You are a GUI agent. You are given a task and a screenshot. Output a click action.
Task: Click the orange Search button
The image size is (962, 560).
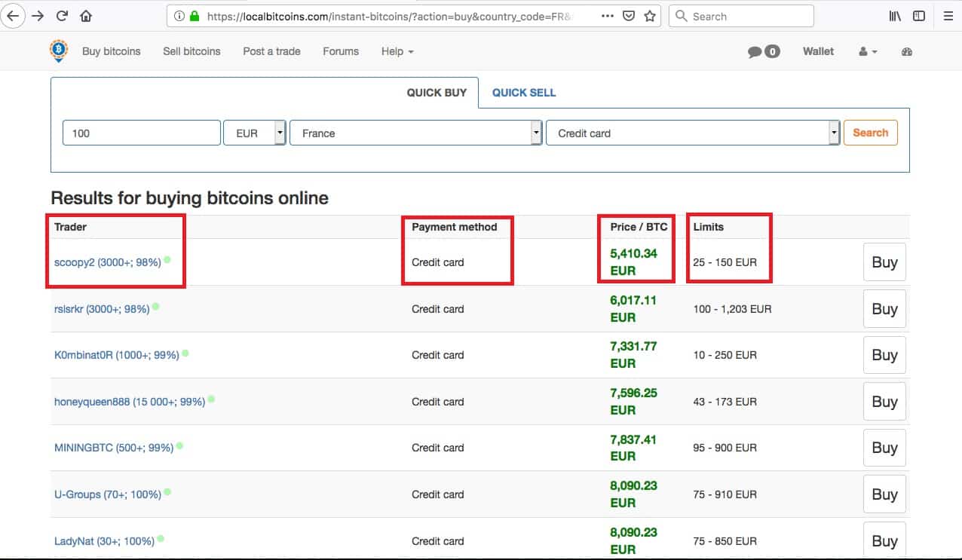[871, 133]
